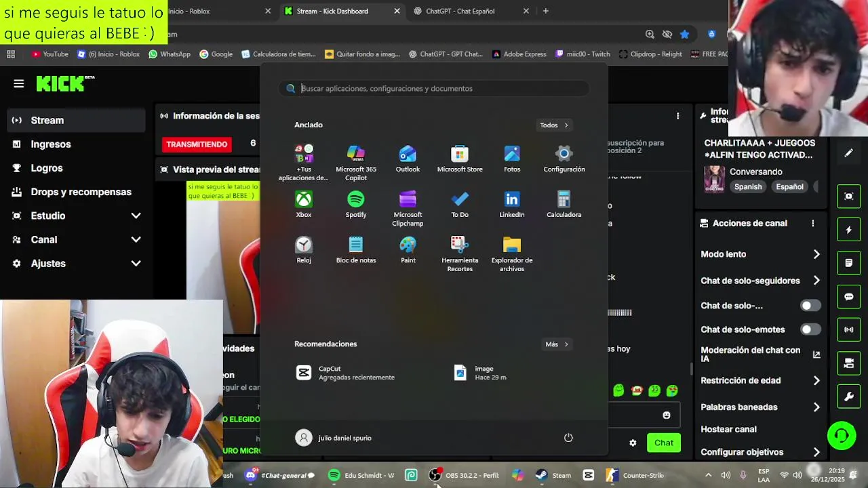
Task: Open the miic00 - Twitch bookmark
Action: coord(583,54)
